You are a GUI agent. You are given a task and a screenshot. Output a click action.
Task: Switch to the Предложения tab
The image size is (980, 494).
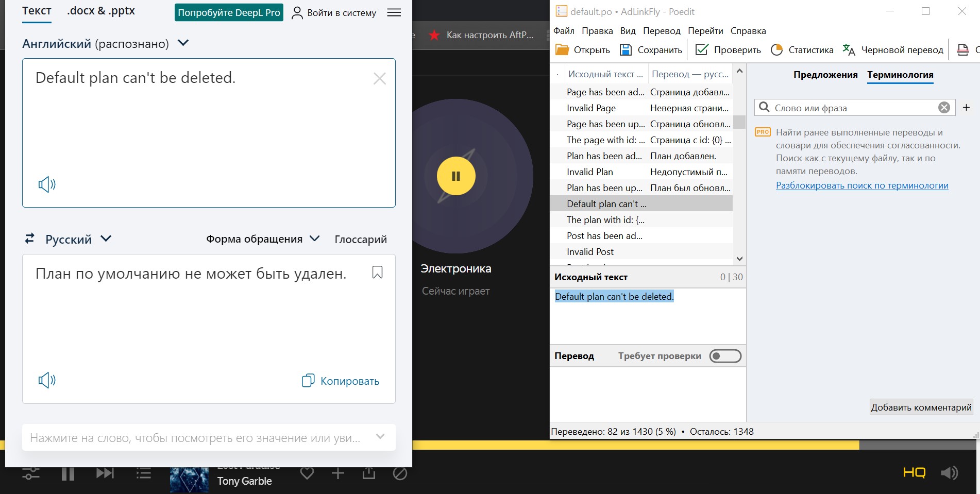[x=825, y=75]
